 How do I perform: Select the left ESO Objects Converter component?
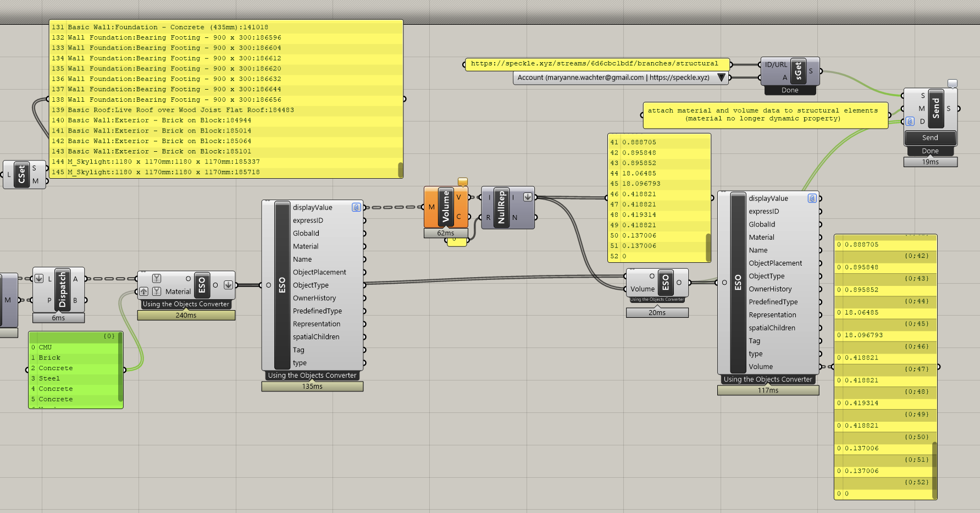(x=282, y=284)
